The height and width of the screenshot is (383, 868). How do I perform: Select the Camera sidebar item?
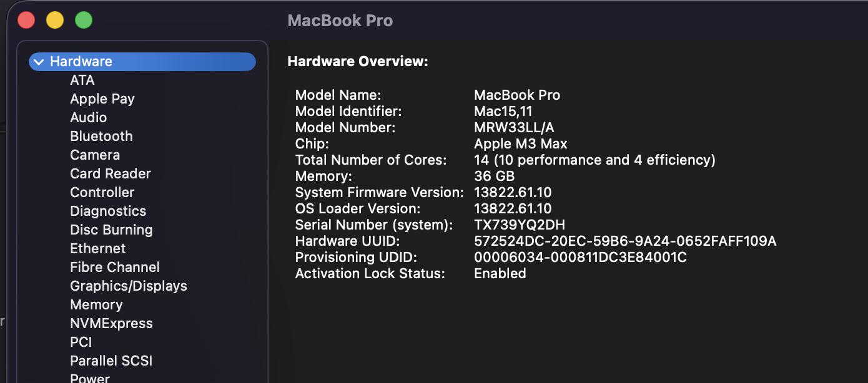pos(94,155)
